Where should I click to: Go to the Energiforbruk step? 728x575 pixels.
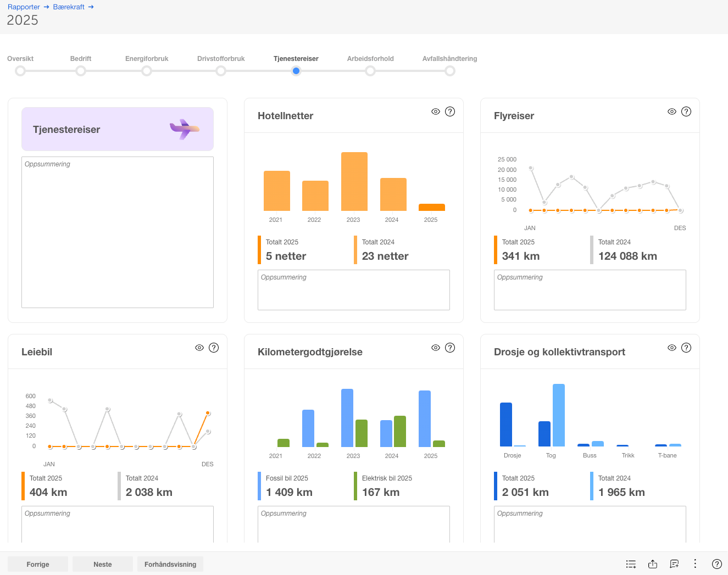click(147, 71)
